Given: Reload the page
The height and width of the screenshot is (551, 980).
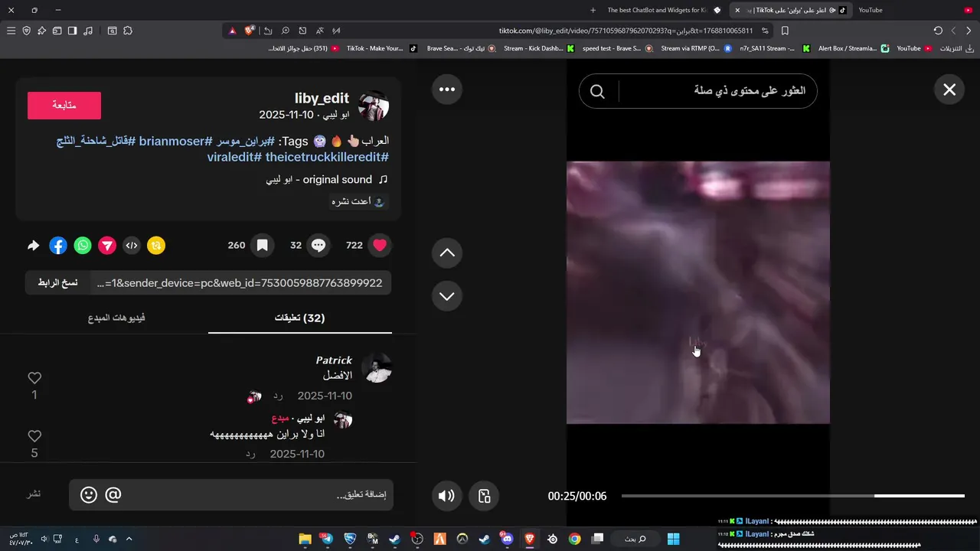Looking at the screenshot, I should click(938, 31).
